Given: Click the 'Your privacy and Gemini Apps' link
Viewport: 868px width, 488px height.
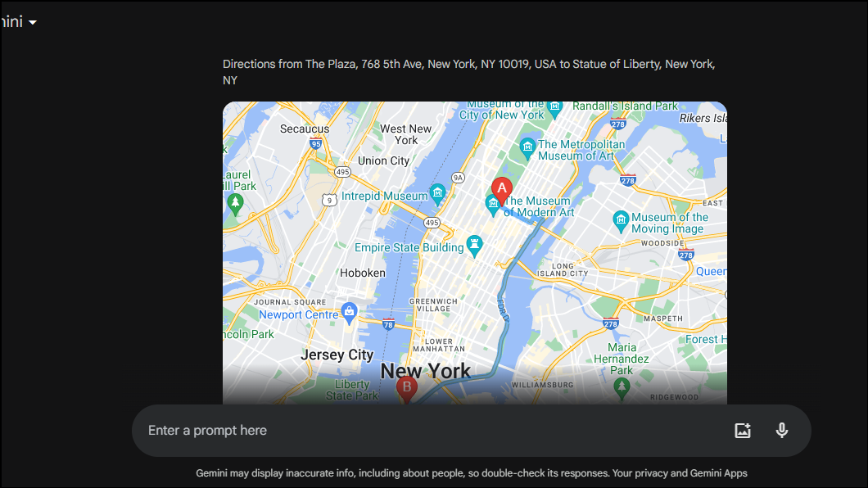Looking at the screenshot, I should [x=680, y=473].
